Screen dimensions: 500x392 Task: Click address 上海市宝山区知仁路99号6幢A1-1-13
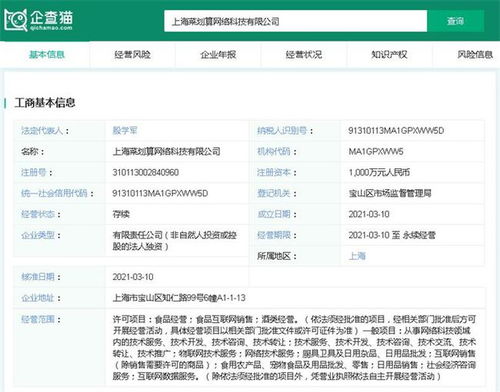pos(179,298)
